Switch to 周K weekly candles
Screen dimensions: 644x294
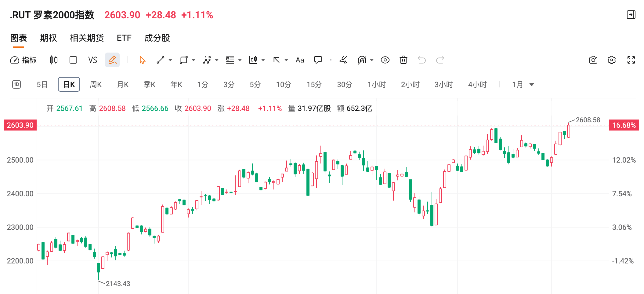point(96,85)
